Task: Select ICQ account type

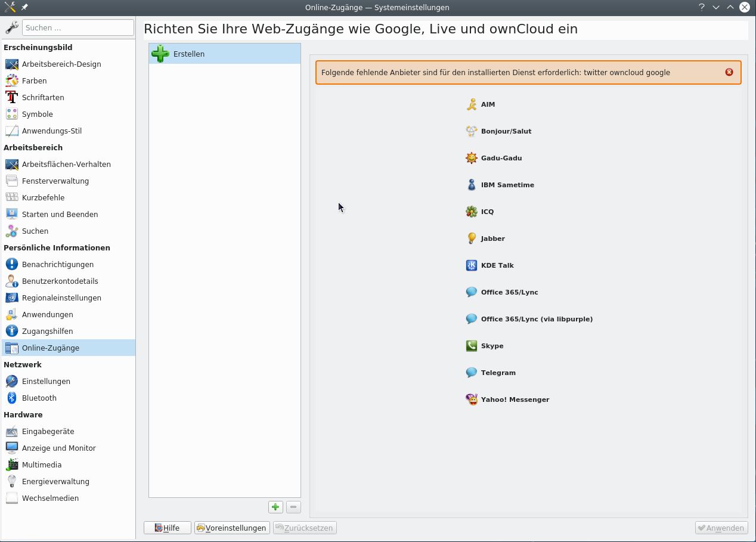Action: pos(487,212)
